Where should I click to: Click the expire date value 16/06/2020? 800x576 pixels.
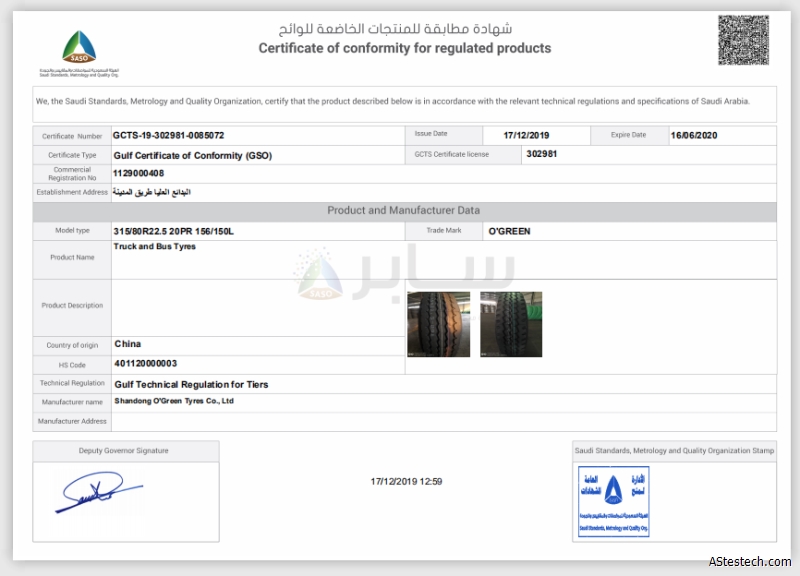(x=694, y=135)
